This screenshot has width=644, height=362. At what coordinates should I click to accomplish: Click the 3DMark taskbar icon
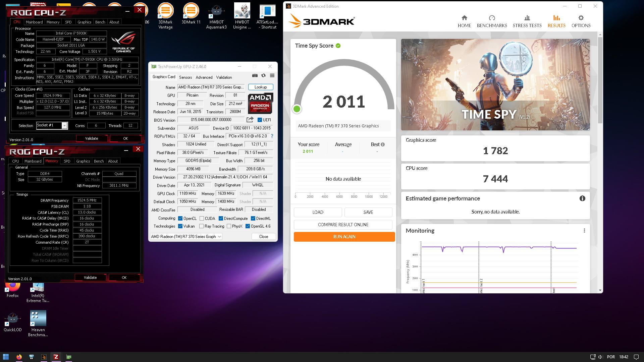point(44,357)
